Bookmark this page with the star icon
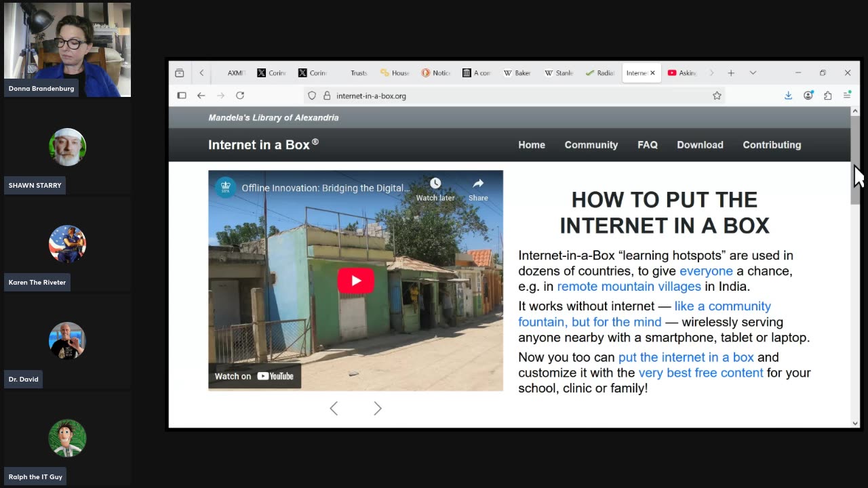The width and height of the screenshot is (868, 488). [717, 96]
